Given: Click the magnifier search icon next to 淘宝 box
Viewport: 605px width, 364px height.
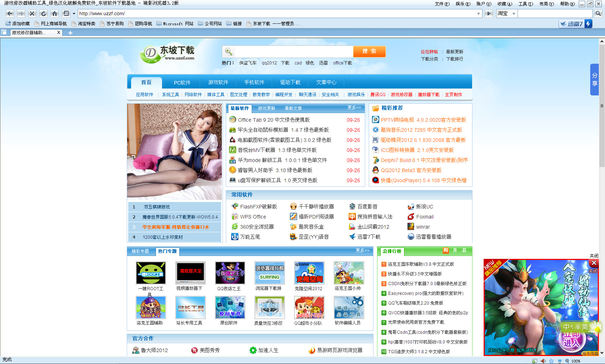Looking at the screenshot, I should 598,13.
